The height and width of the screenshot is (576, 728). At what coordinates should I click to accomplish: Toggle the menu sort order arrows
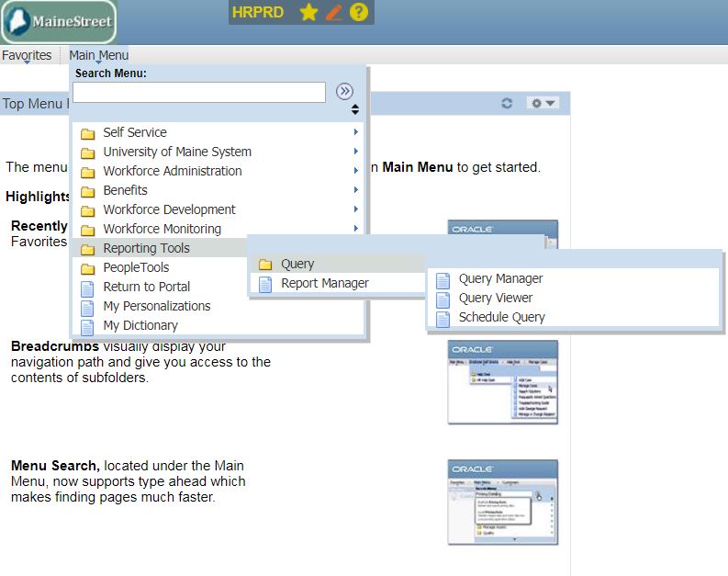click(355, 109)
